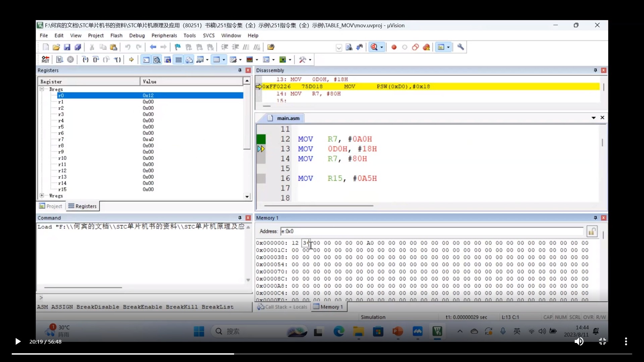This screenshot has width=644, height=362.
Task: Close the Registers panel
Action: (x=248, y=70)
